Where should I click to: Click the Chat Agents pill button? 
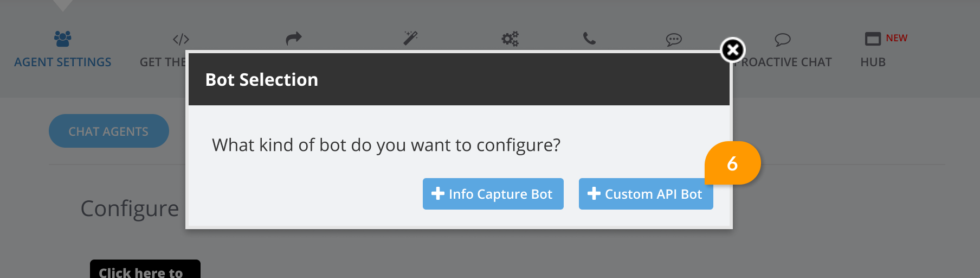tap(109, 131)
